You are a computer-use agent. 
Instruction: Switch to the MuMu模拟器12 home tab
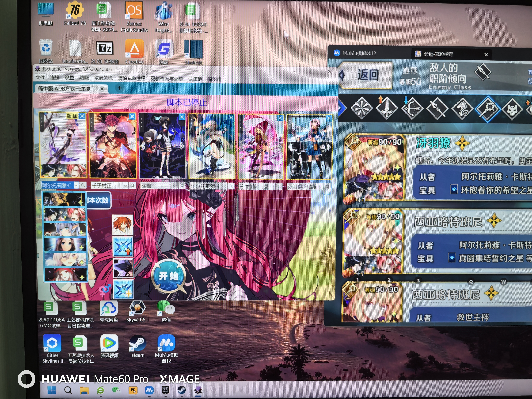point(355,53)
